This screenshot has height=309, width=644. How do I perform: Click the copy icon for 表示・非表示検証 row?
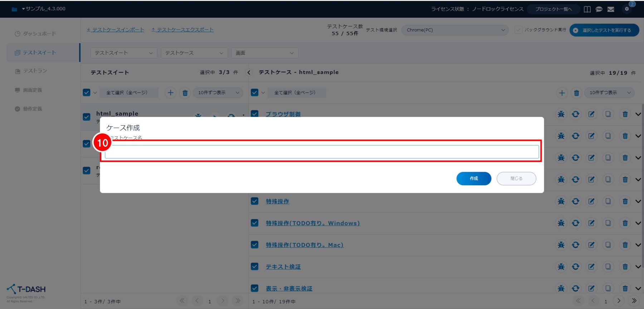coord(608,288)
